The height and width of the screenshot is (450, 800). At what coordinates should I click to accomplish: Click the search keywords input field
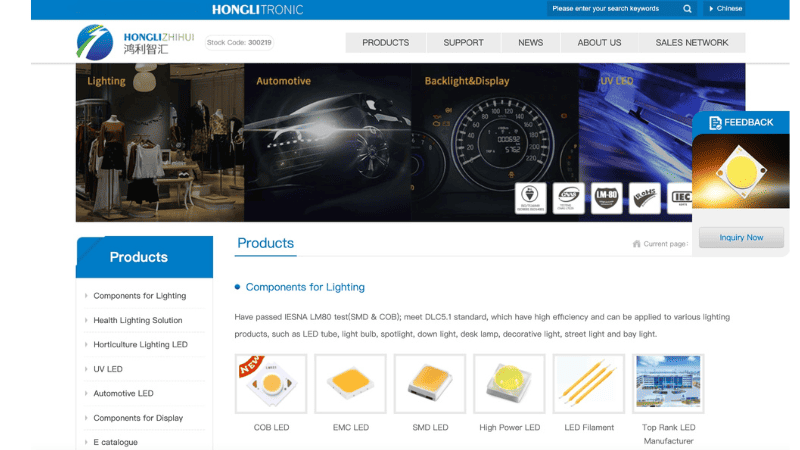pyautogui.click(x=614, y=9)
